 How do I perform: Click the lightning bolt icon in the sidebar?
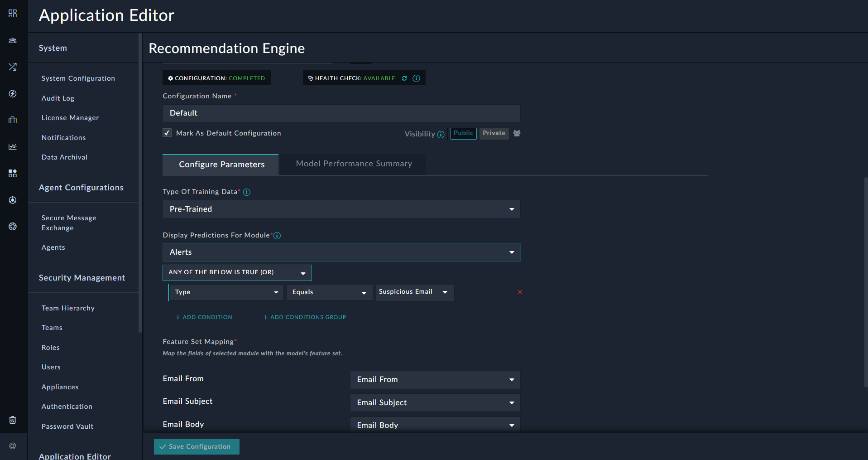pos(12,94)
